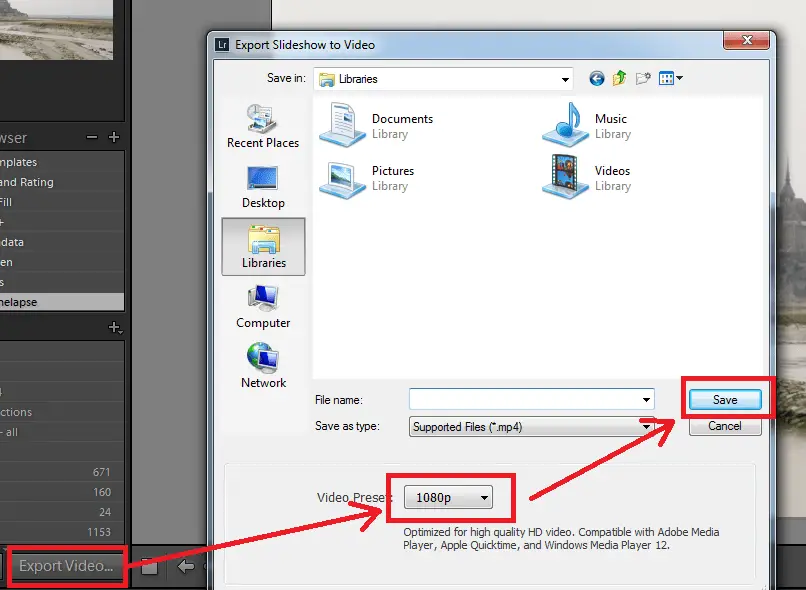Open the Video Preset 1080p dropdown
This screenshot has width=806, height=590.
[448, 497]
